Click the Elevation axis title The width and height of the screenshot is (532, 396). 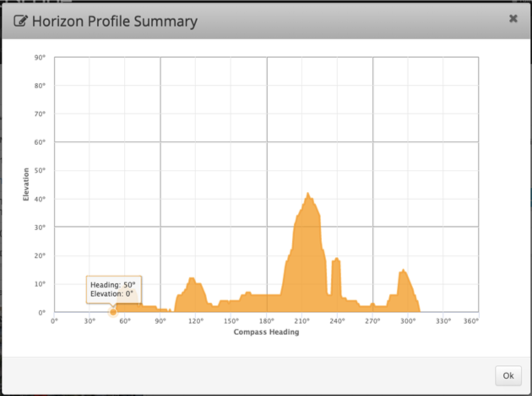tap(26, 184)
